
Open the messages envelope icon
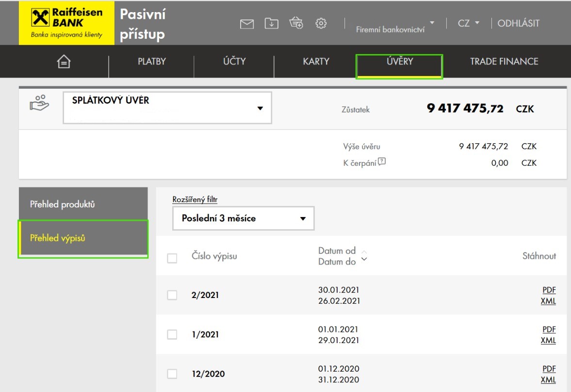pos(247,24)
